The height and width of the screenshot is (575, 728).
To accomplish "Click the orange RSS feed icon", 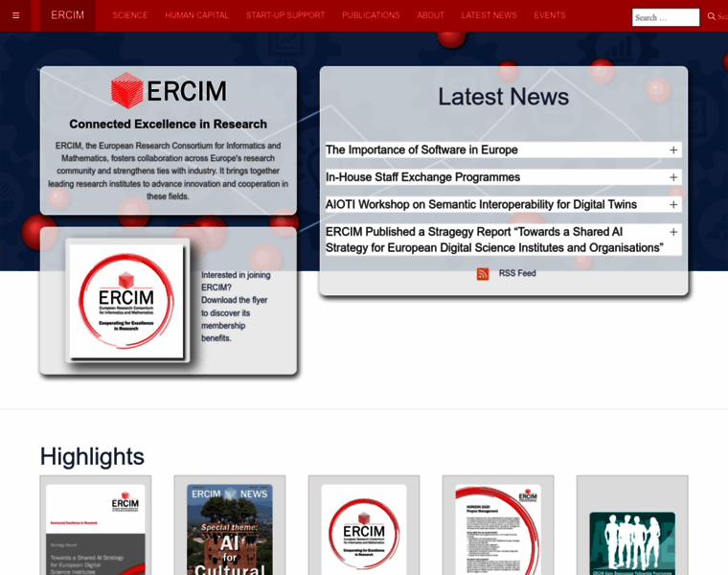I will pos(483,274).
